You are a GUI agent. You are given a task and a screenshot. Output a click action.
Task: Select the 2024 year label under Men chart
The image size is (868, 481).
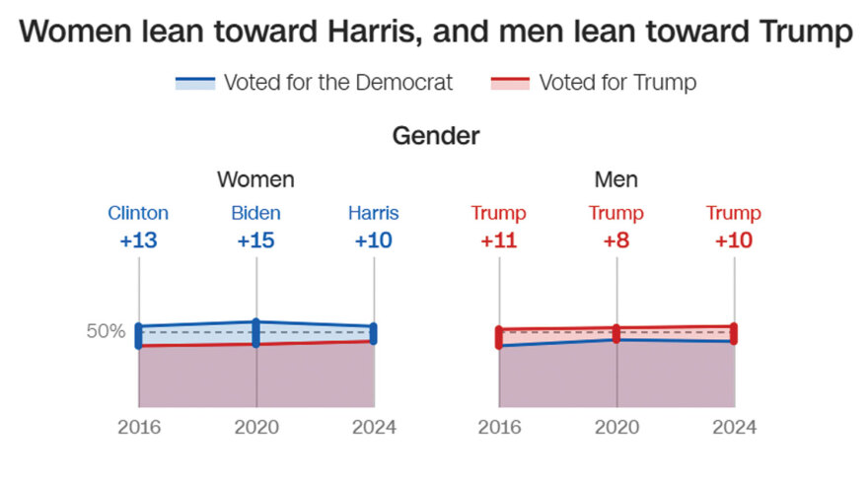tap(734, 428)
